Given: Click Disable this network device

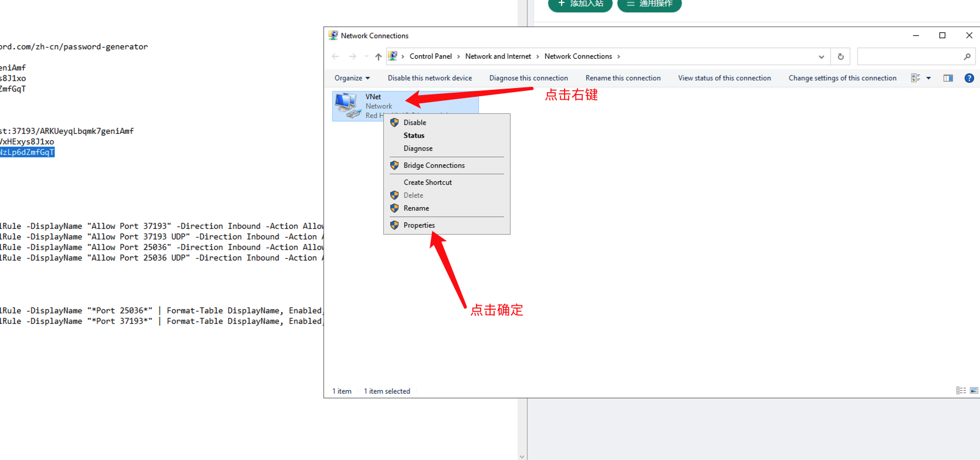Looking at the screenshot, I should click(x=430, y=78).
